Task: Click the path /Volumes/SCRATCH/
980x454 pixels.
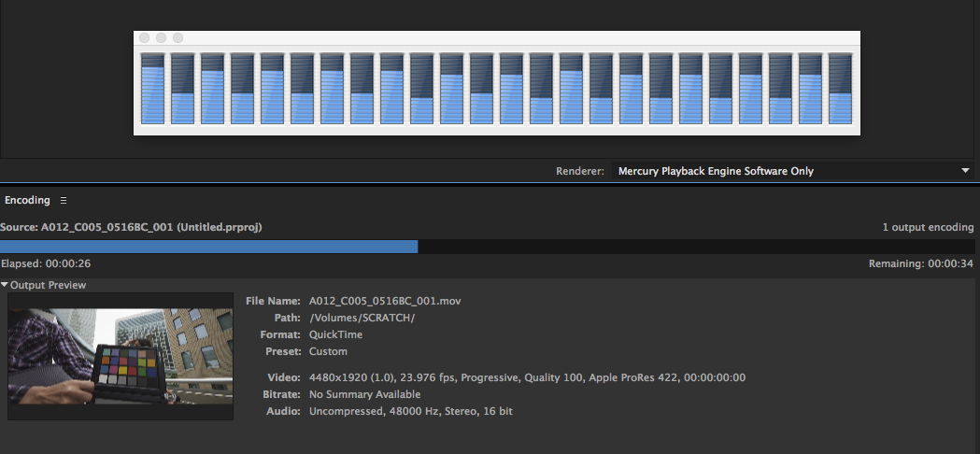Action: coord(362,318)
